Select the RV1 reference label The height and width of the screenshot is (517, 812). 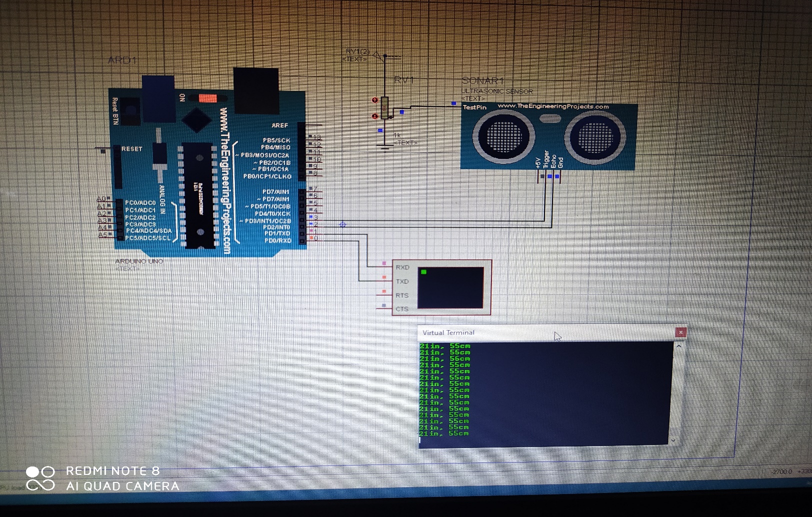pos(404,80)
